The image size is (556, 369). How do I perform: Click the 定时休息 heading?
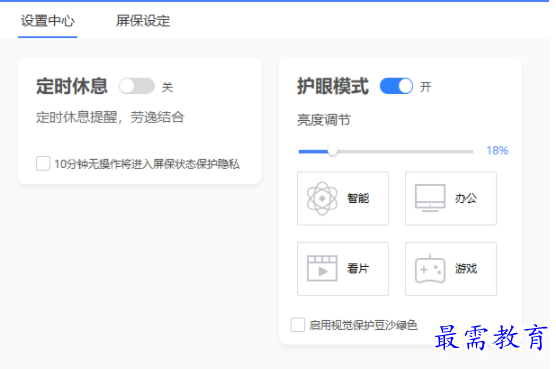(x=72, y=86)
